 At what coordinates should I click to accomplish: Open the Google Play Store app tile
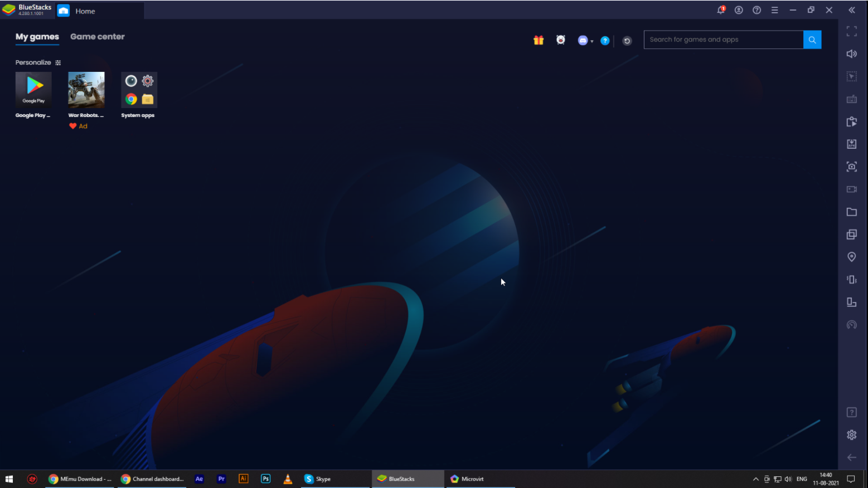[x=33, y=90]
